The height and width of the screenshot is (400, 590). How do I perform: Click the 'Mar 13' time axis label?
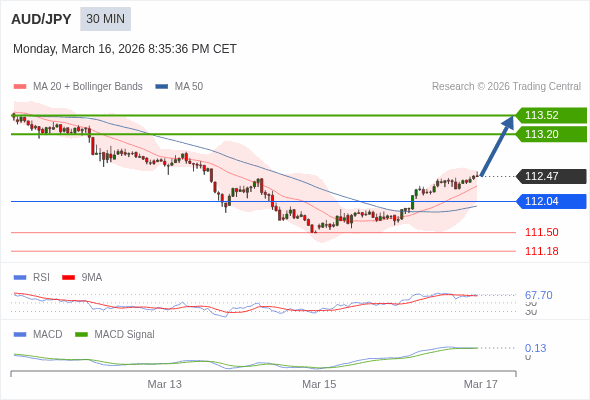164,384
